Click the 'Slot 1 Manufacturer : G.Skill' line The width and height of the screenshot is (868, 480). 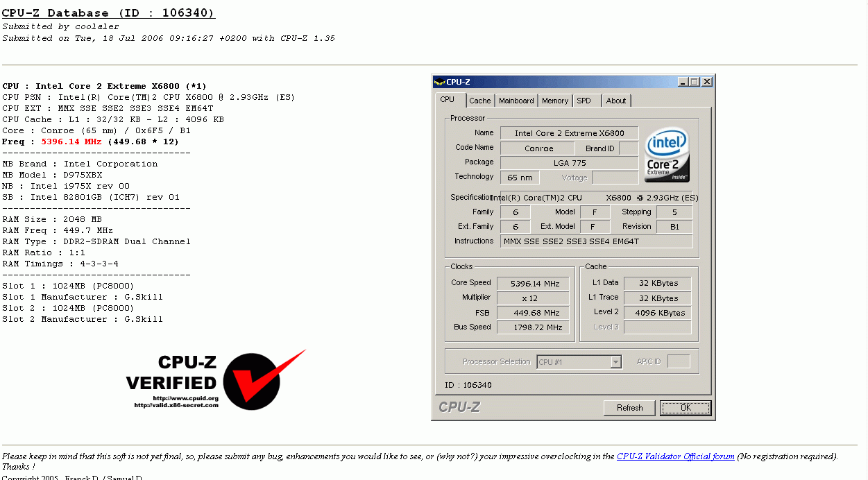[83, 297]
